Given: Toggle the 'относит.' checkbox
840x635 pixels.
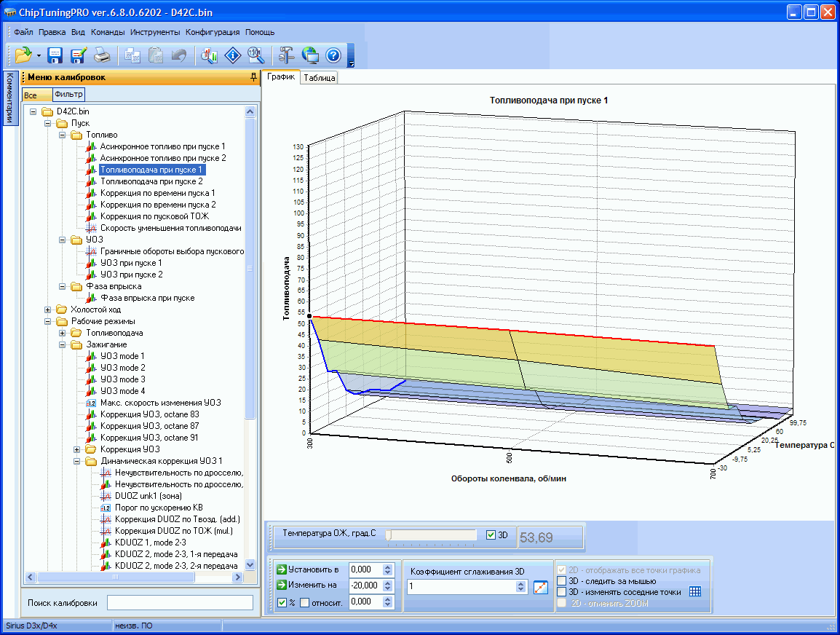Looking at the screenshot, I should point(305,602).
